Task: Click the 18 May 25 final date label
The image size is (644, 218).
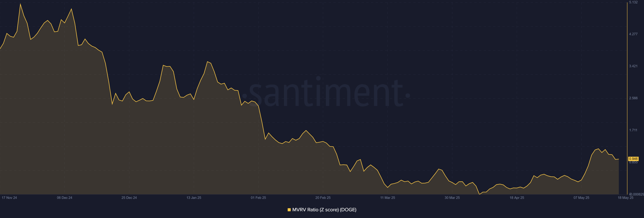Action: (x=625, y=198)
